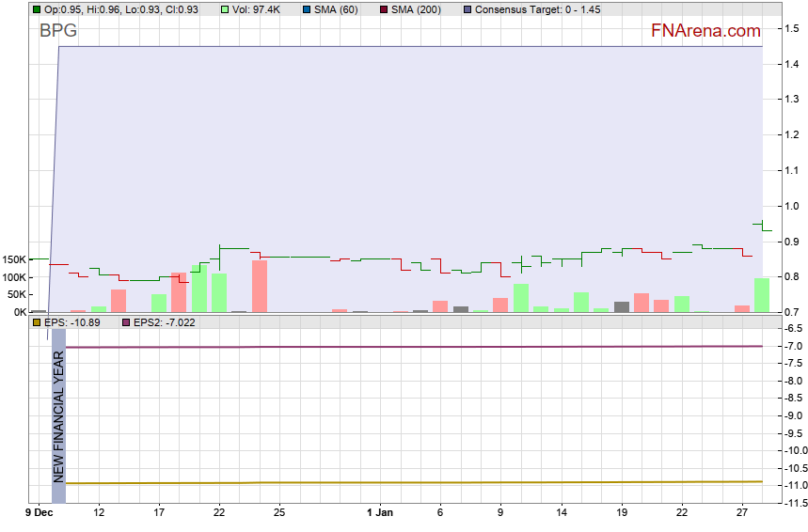Open the FNArena.com link
808x532 pixels.
point(705,31)
